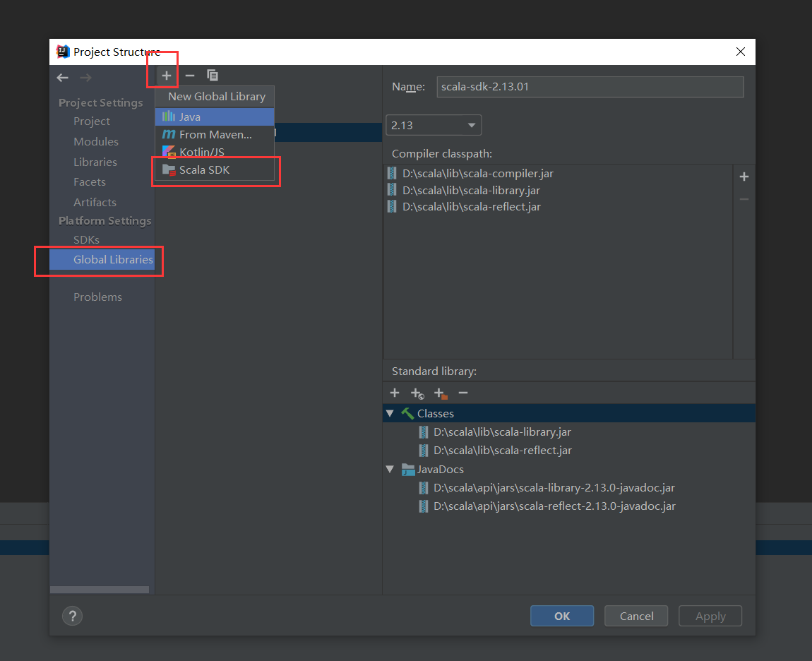The width and height of the screenshot is (812, 661).
Task: Go back with the left arrow
Action: (x=63, y=78)
